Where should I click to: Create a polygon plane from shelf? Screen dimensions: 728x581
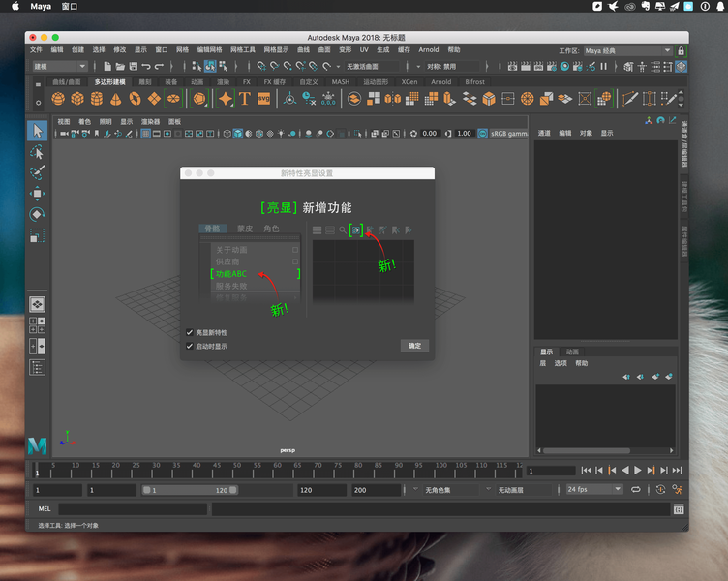tap(154, 99)
